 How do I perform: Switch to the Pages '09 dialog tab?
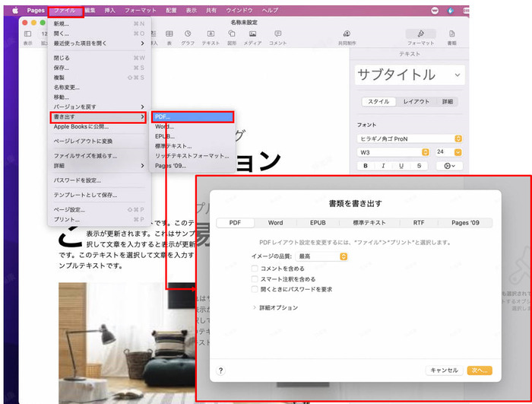(x=465, y=223)
